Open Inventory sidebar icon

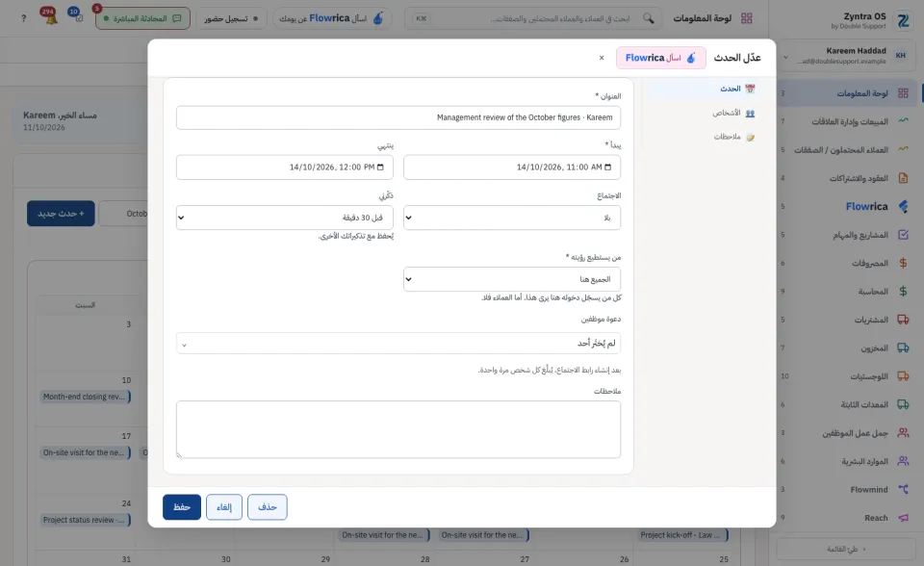click(903, 347)
